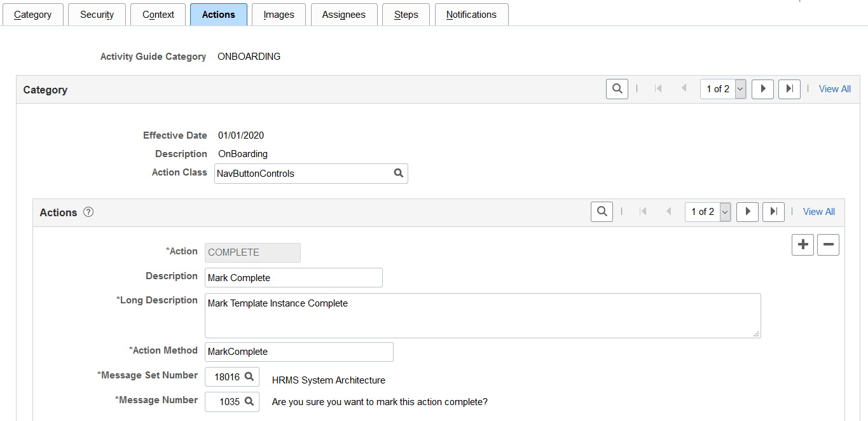Image resolution: width=868 pixels, height=421 pixels.
Task: Click View All in the Category section
Action: [834, 88]
